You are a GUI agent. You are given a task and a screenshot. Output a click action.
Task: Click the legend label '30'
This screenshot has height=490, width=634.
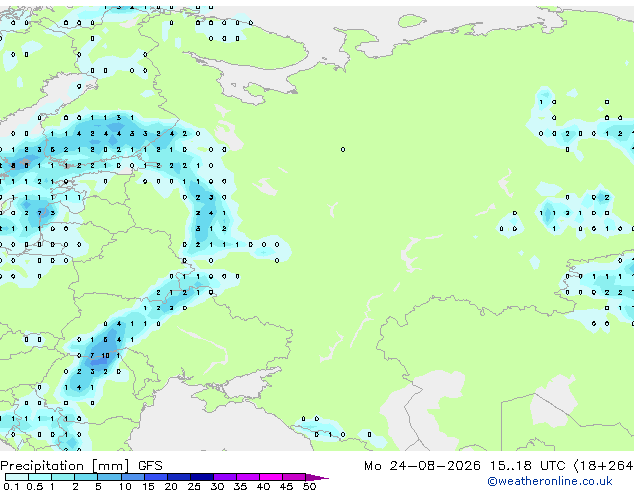click(x=218, y=486)
